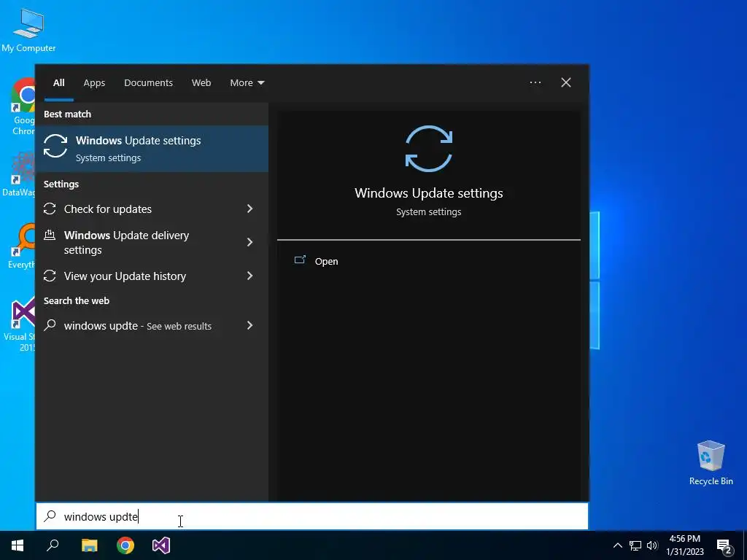Click into the search text box
Image resolution: width=747 pixels, height=560 pixels.
[312, 517]
